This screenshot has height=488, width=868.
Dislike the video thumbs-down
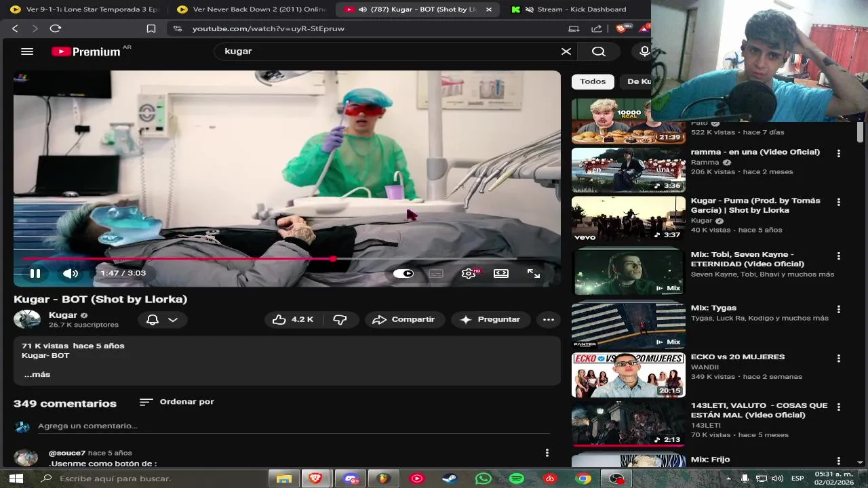pyautogui.click(x=340, y=319)
